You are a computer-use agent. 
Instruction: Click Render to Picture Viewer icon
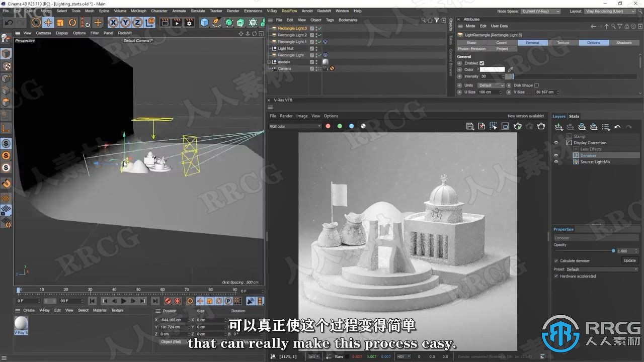click(177, 23)
